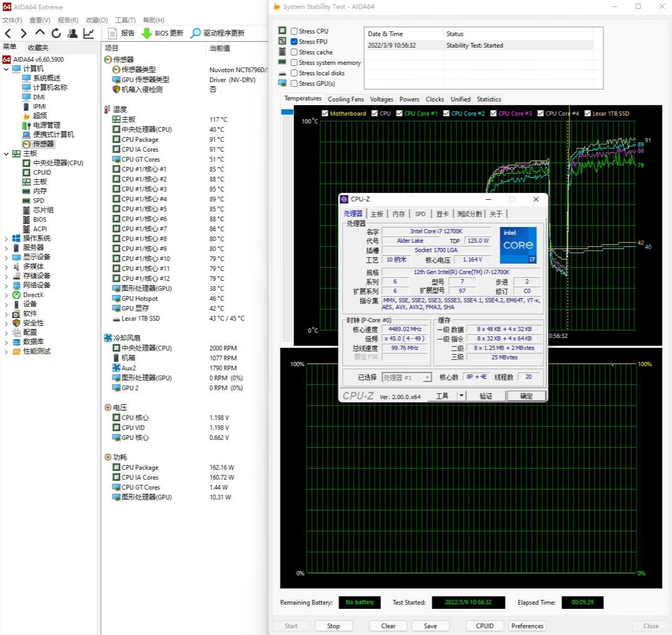Click CPU-Z 确定 OK button
This screenshot has height=635, width=672.
coord(526,396)
